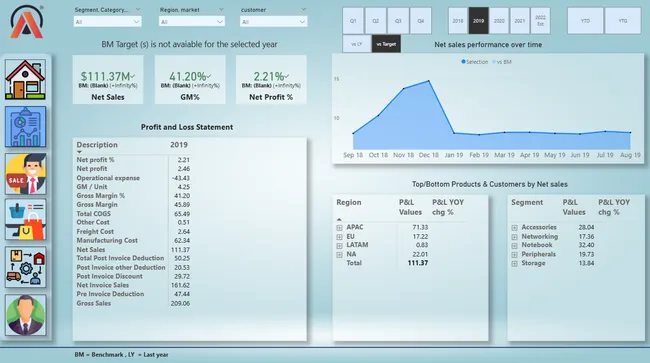The height and width of the screenshot is (363, 650).
Task: Select the Gross Margin % row
Action: tap(133, 196)
